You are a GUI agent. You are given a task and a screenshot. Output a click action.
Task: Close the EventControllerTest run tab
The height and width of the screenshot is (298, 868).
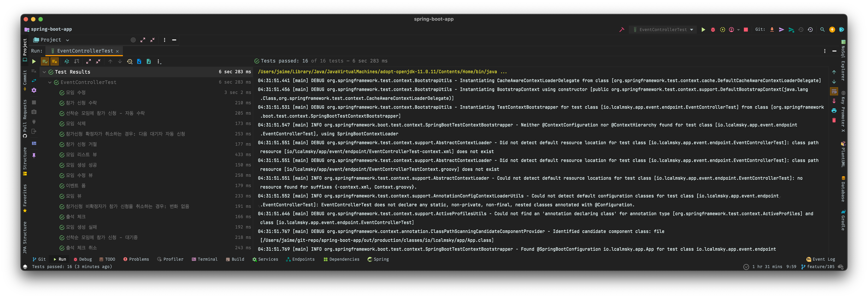[x=117, y=51]
